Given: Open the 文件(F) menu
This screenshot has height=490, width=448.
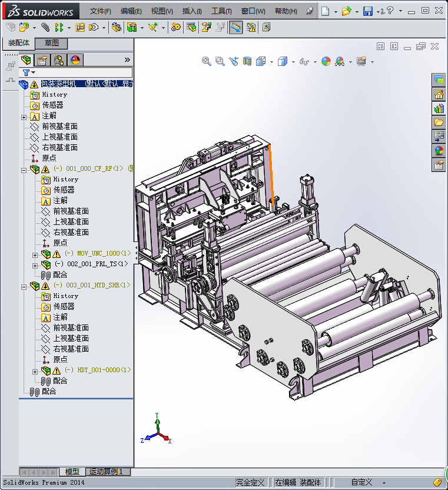Looking at the screenshot, I should point(100,11).
